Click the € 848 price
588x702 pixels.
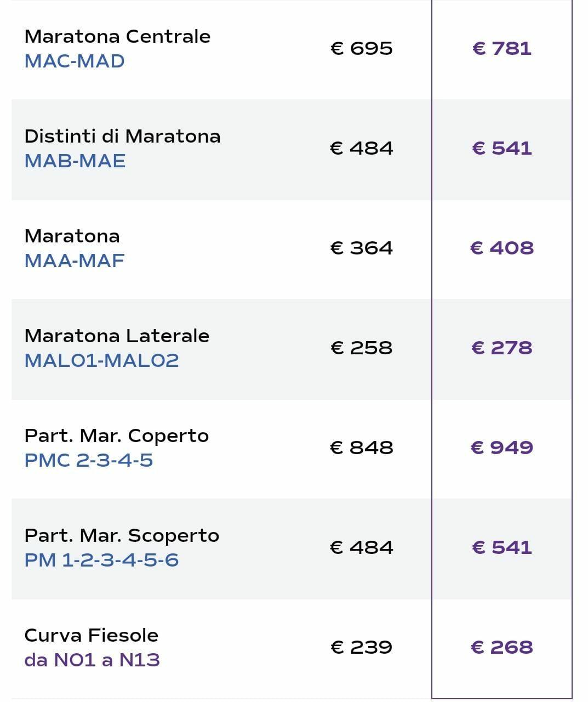click(x=362, y=448)
